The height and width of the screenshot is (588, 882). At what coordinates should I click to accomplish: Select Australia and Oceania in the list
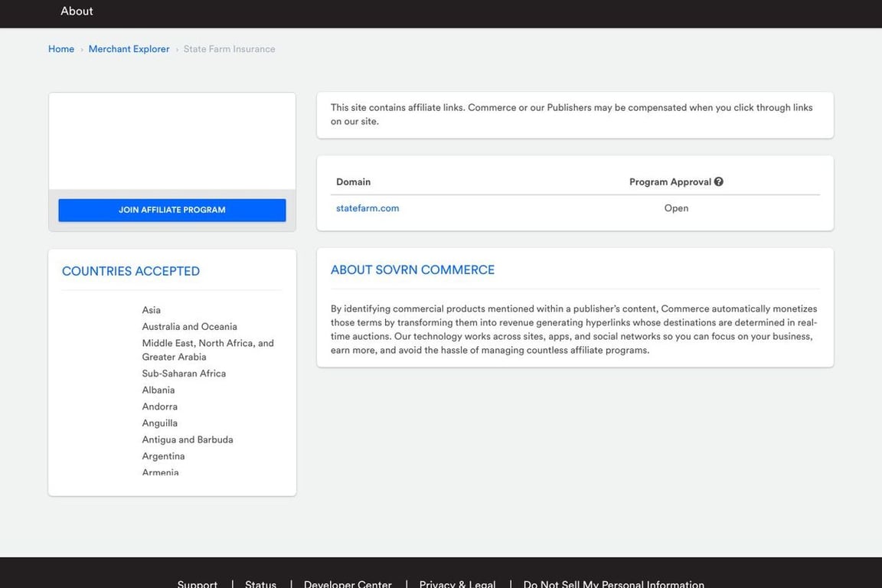tap(189, 327)
